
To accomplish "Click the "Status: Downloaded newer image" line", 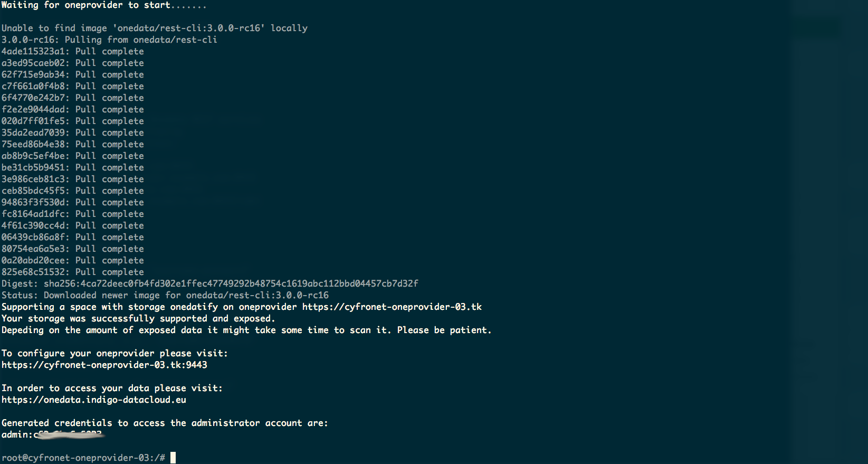I will coord(165,295).
